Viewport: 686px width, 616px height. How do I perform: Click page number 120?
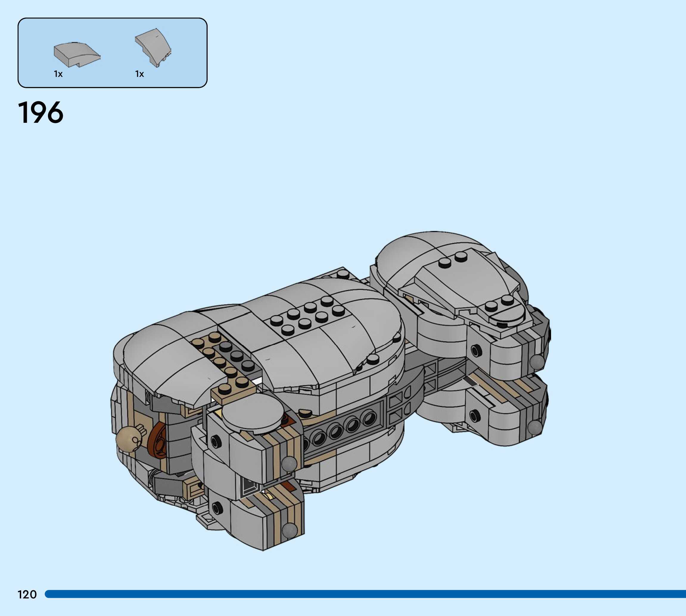[x=27, y=594]
